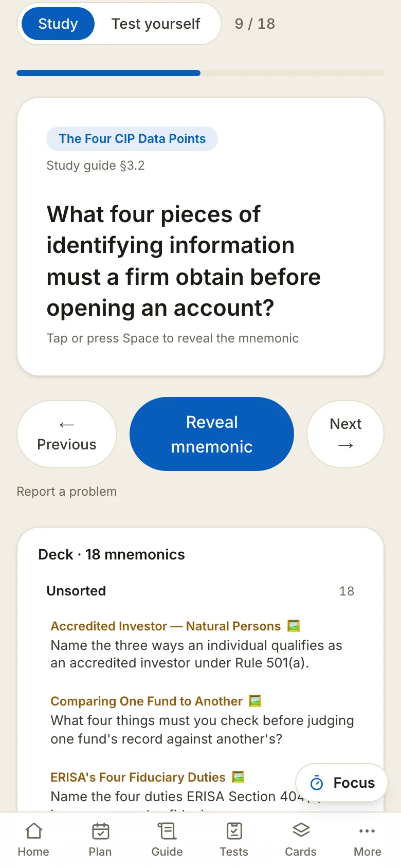Open the Plan calendar icon

point(100,831)
